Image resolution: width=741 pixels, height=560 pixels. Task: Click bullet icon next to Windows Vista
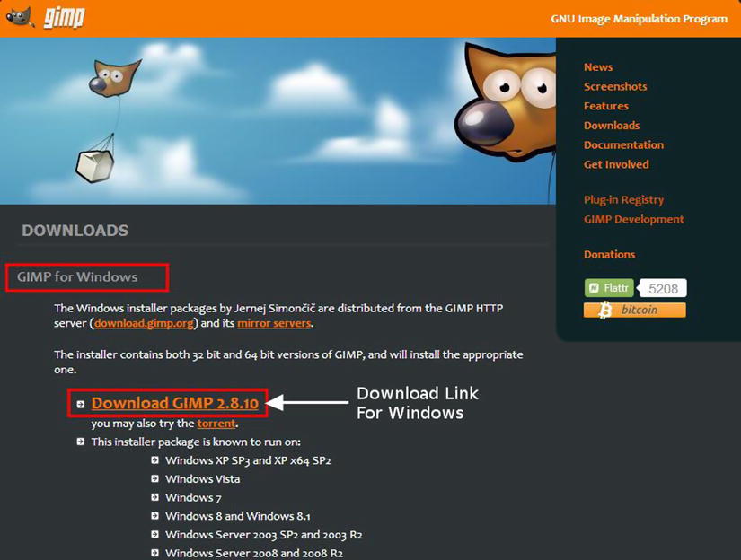pyautogui.click(x=155, y=478)
